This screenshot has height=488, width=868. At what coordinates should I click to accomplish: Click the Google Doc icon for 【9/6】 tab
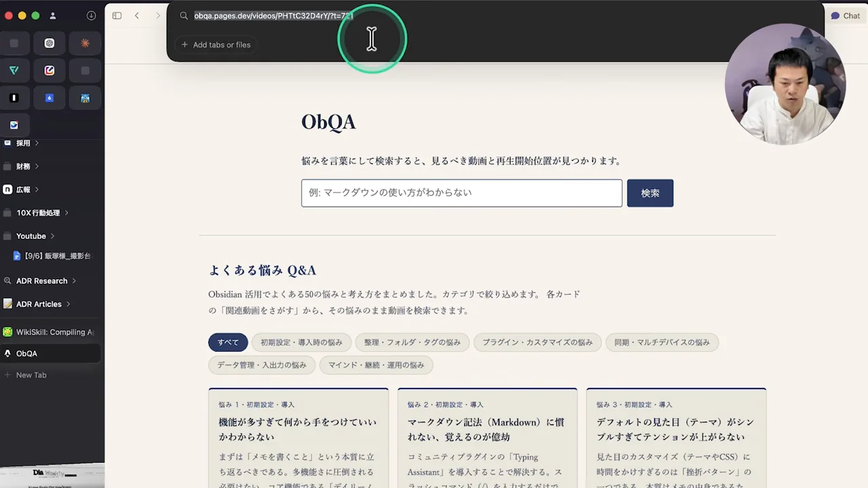click(17, 256)
